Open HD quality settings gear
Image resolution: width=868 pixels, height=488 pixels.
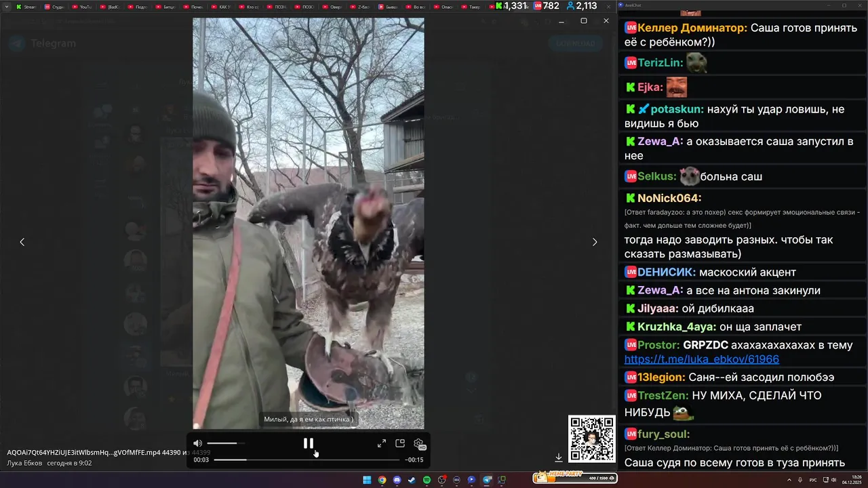click(x=419, y=444)
